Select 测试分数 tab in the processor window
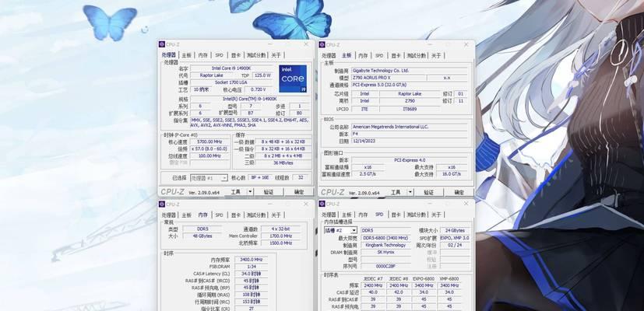Screen dimensions: 644x311 click(x=255, y=55)
